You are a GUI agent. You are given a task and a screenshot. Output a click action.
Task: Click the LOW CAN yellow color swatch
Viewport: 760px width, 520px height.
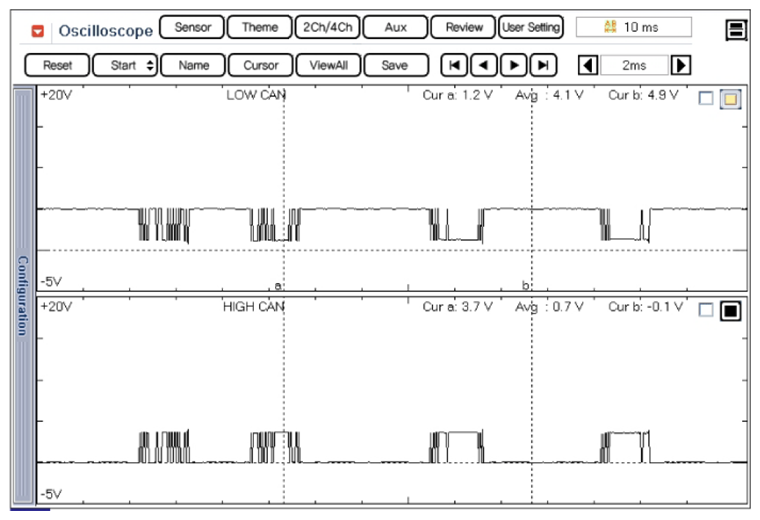[x=730, y=98]
